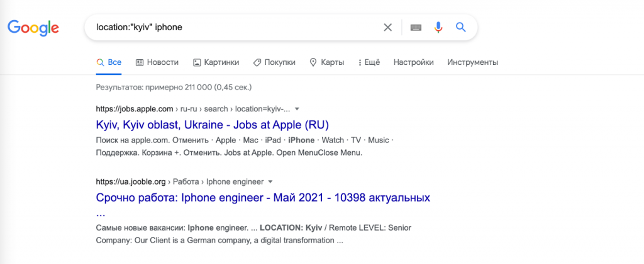Open Настройки search settings
Viewport: 644px width, 264px height.
[x=413, y=62]
